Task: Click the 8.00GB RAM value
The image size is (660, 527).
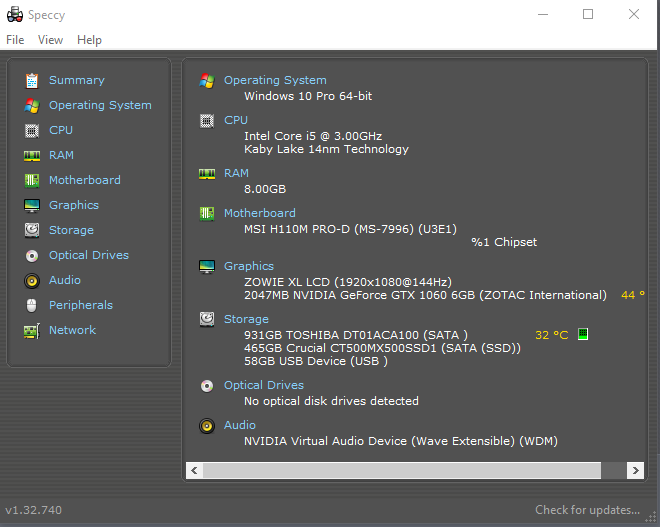Action: pyautogui.click(x=265, y=189)
